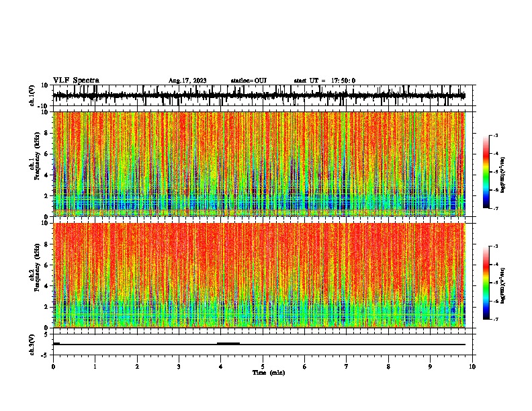Viewport: 532px width, 411px height.
Task: Click the '9' tick on the time axis
Action: [x=430, y=367]
